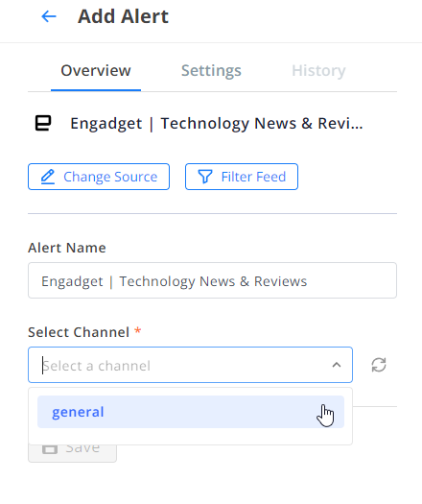This screenshot has height=504, width=422.
Task: Focus the Select a channel combo box
Action: pos(190,365)
